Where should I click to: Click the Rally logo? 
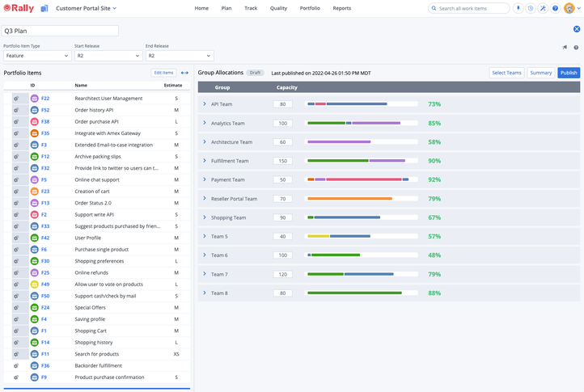(x=18, y=8)
